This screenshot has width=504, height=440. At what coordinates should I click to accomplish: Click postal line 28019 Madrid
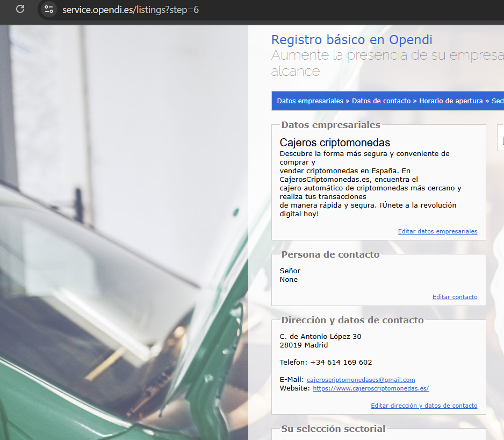pyautogui.click(x=304, y=345)
